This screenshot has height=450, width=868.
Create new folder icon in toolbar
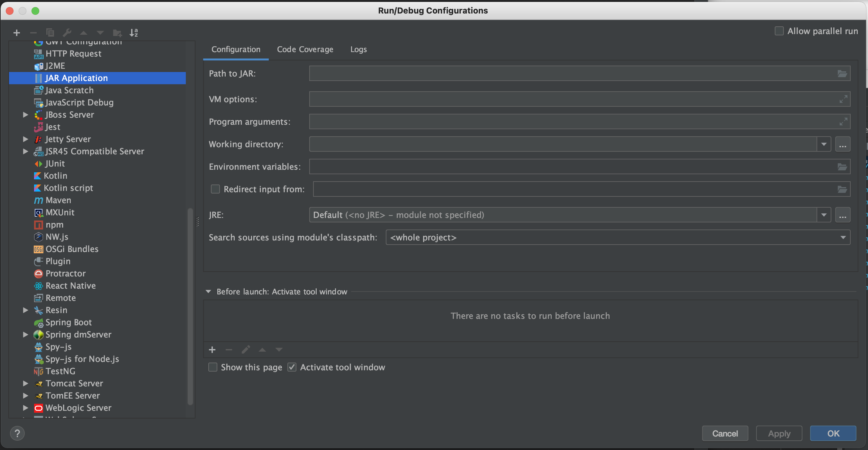[x=117, y=33]
